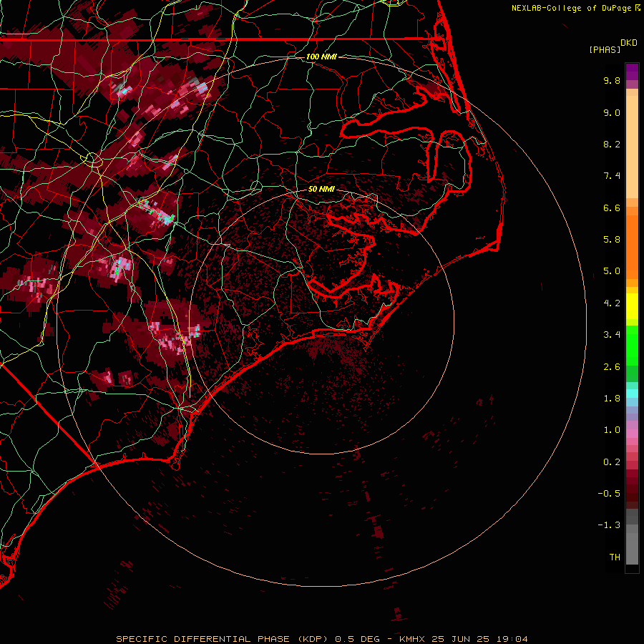This screenshot has width=644, height=644.
Task: Click the 3.4 legend value
Action: pyautogui.click(x=612, y=335)
